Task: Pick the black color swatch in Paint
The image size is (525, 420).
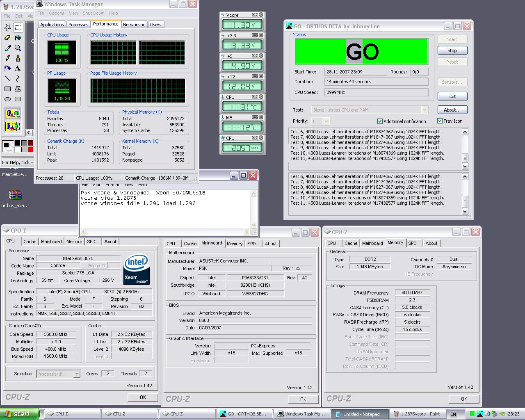Action: (17, 143)
